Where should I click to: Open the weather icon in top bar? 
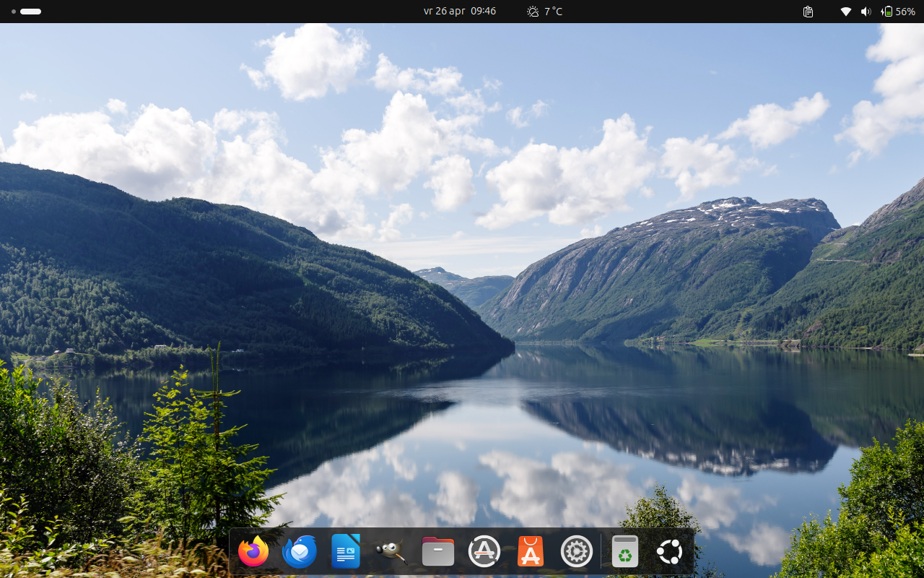pos(533,12)
